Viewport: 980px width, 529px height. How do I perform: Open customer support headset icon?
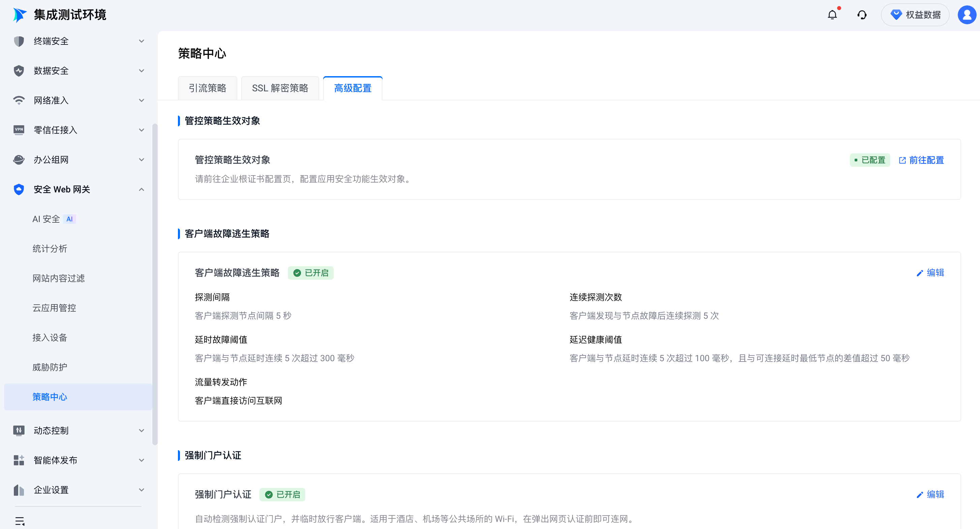pos(862,15)
